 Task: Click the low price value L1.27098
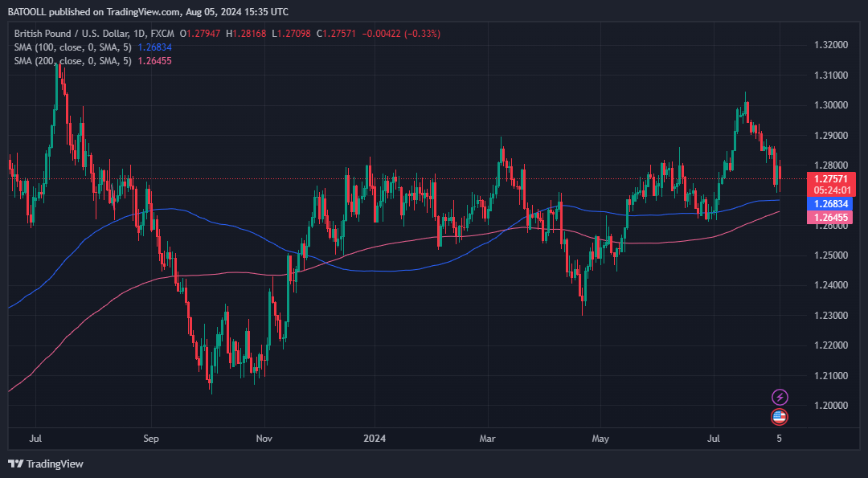pos(291,34)
